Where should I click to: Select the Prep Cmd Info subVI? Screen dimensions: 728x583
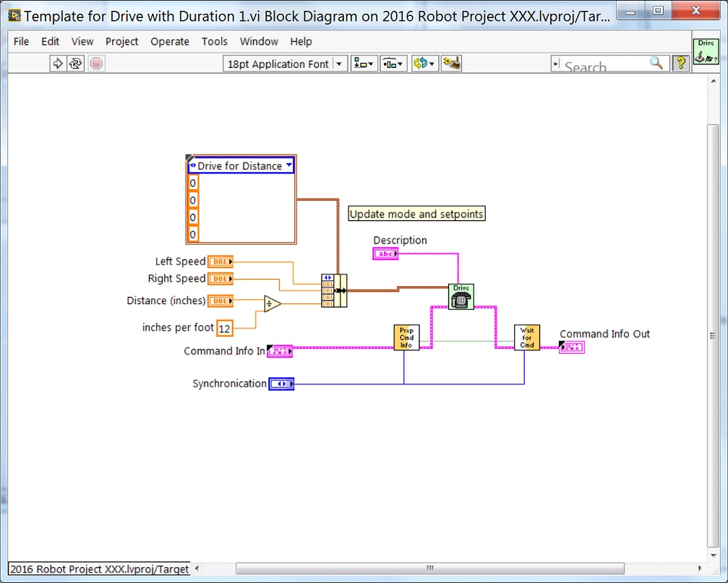tap(406, 338)
